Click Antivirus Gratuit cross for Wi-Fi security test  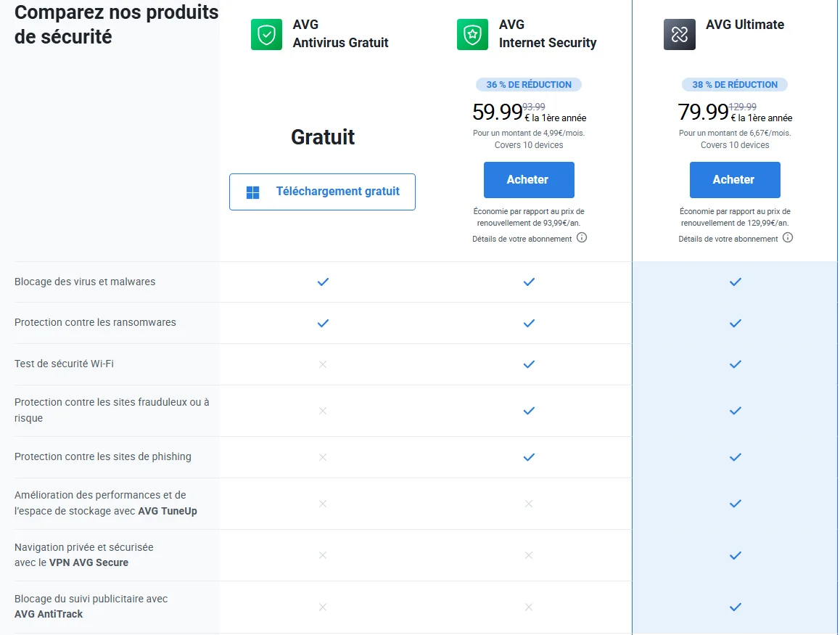click(323, 364)
